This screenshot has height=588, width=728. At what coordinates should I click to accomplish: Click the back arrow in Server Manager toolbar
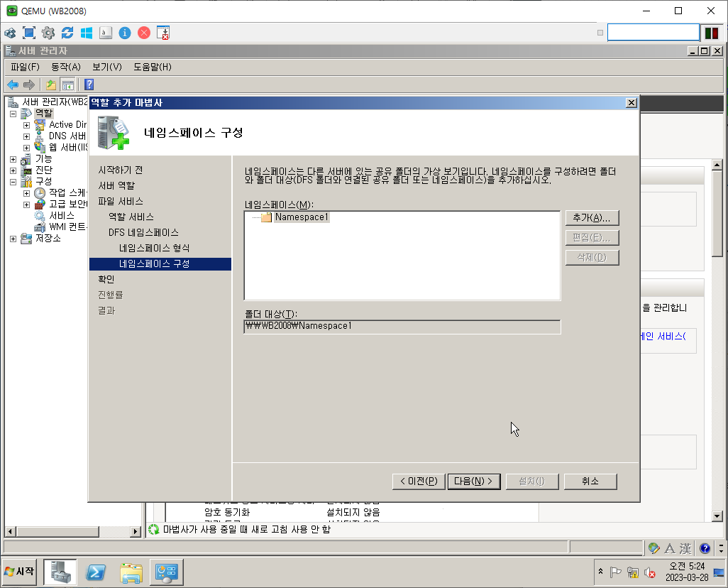pos(13,85)
